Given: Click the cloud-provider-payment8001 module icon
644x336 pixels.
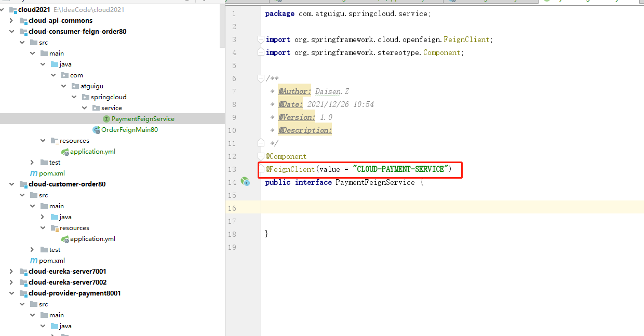Looking at the screenshot, I should [23, 293].
